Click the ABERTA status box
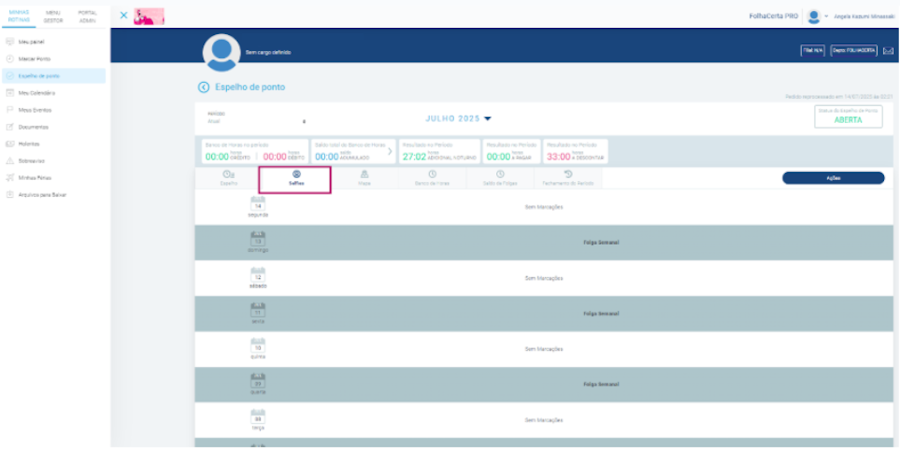Viewport: 900px width, 452px height. [848, 117]
